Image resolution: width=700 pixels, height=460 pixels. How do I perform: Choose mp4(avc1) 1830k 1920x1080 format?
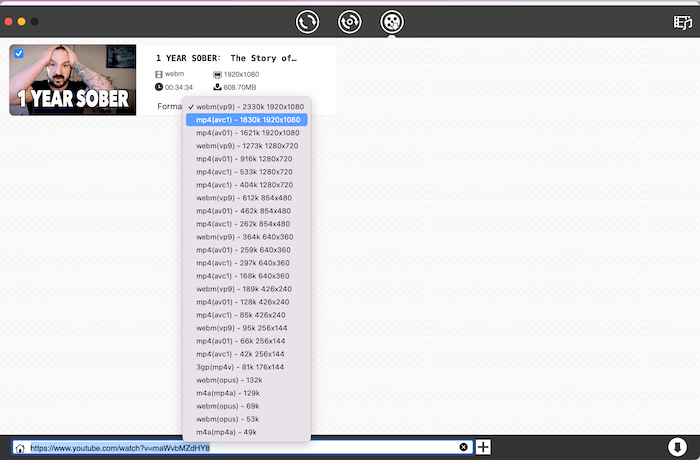pos(246,119)
